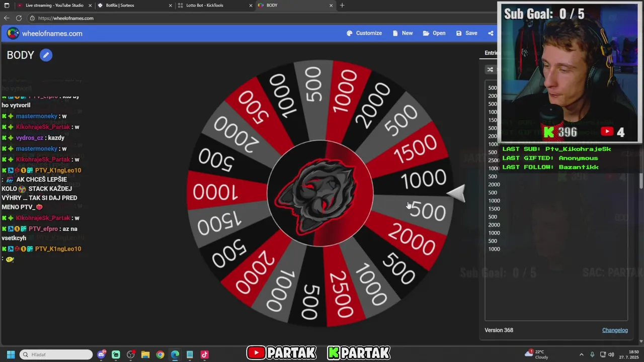Reload the current page

[x=19, y=18]
